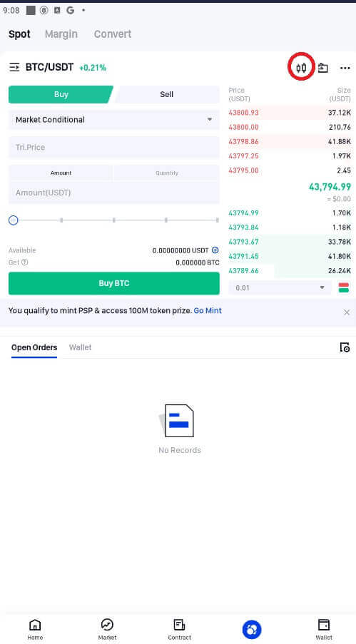The height and width of the screenshot is (644, 356).
Task: Switch to the Wallet tab beside Open Orders
Action: pyautogui.click(x=80, y=347)
